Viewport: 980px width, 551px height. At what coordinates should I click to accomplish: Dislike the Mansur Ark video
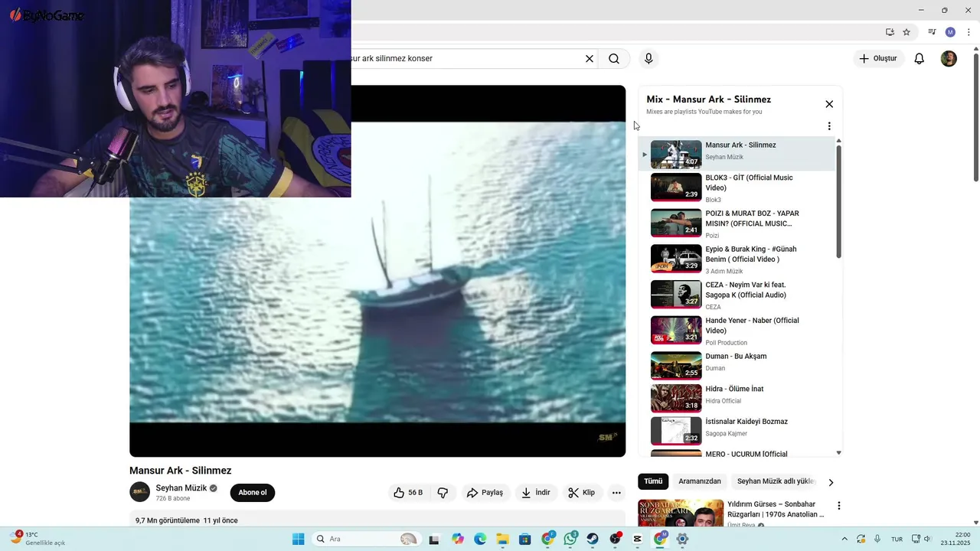point(443,493)
